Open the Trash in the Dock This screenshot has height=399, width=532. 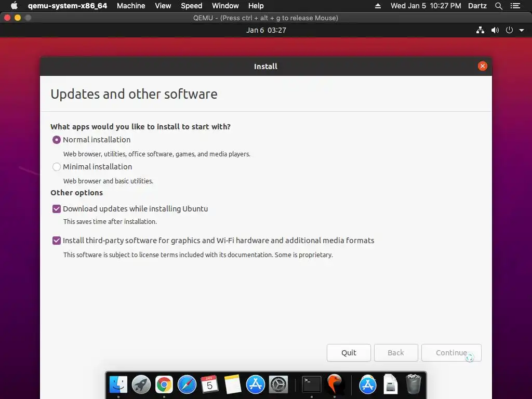(413, 385)
